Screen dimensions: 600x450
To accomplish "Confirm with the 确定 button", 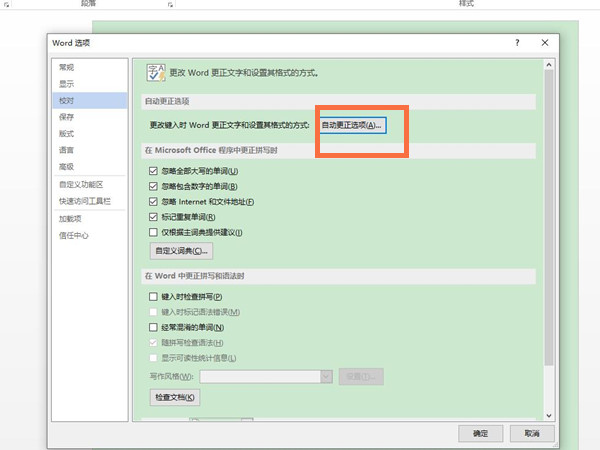I will point(480,433).
